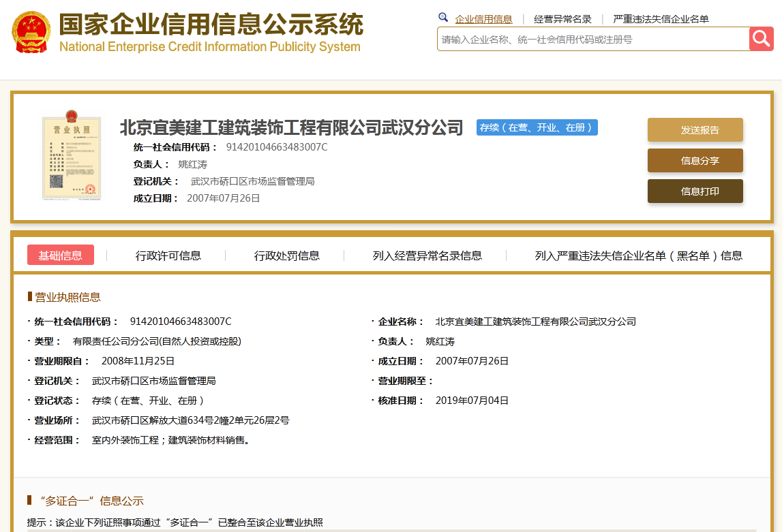Click header registration authority 武汉市硚口区市场监督管理局
Image resolution: width=782 pixels, height=532 pixels.
[x=252, y=181]
